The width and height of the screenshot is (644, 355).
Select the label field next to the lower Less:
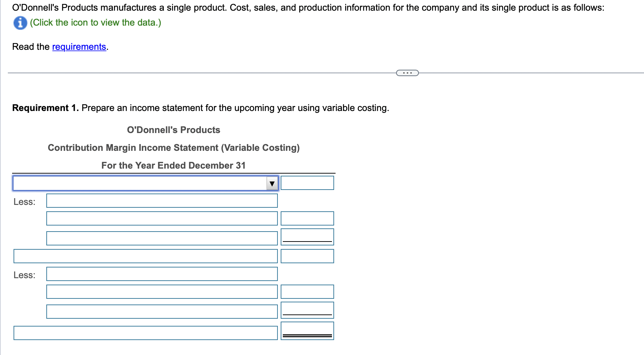click(162, 274)
